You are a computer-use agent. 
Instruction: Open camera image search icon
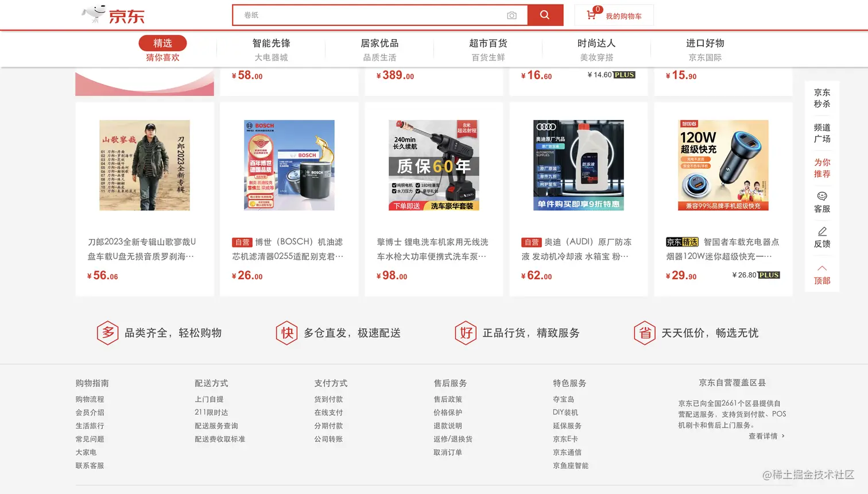[x=511, y=16]
